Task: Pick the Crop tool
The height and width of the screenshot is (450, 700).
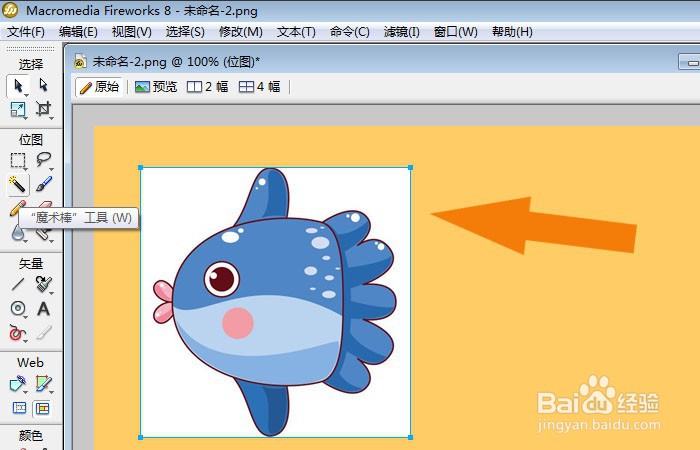Action: click(x=43, y=109)
